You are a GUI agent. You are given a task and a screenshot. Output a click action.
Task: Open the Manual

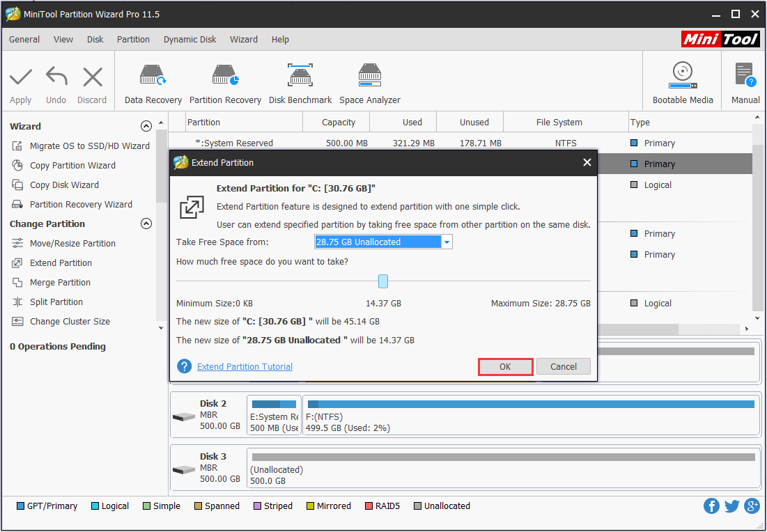(745, 83)
